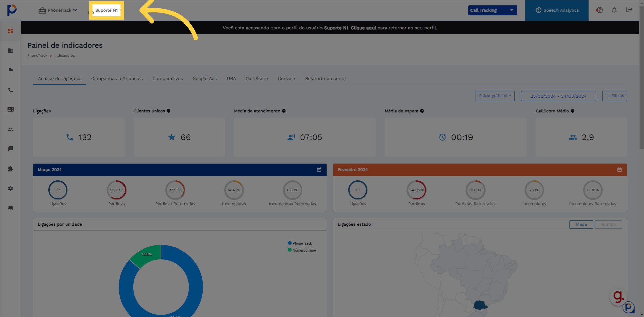Click the Ligações 132 indicator card
Image resolution: width=644 pixels, height=317 pixels.
[79, 137]
